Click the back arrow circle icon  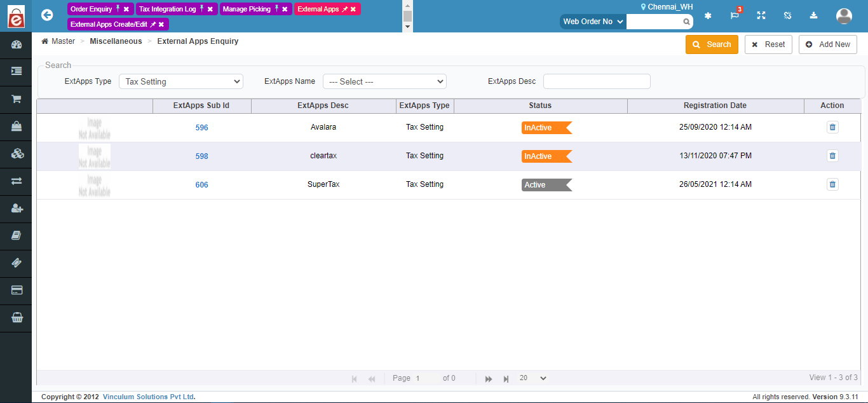47,15
